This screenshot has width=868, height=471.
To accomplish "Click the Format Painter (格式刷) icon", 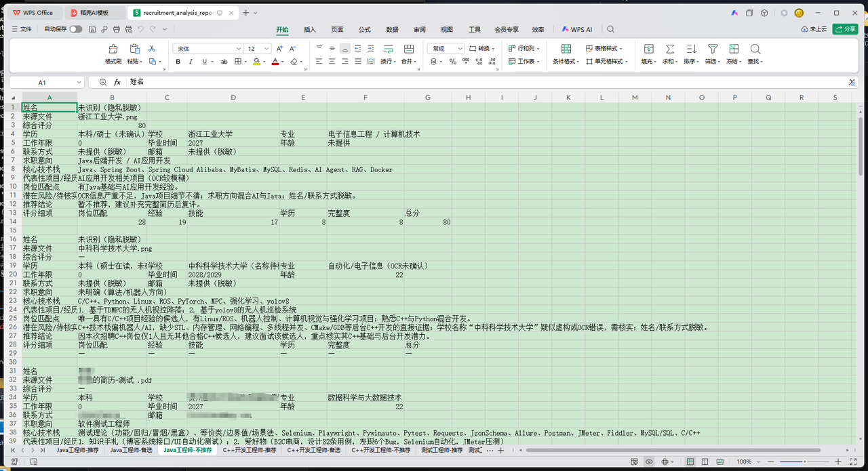I will [113, 49].
